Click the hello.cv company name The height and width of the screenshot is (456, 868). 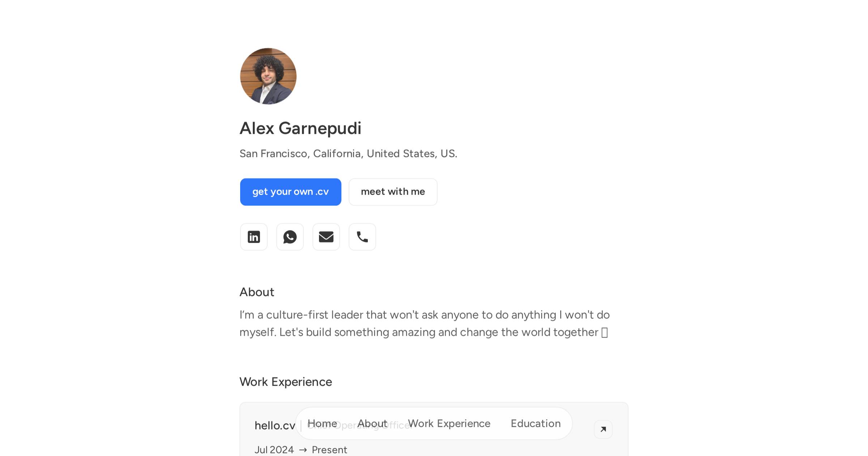[275, 426]
